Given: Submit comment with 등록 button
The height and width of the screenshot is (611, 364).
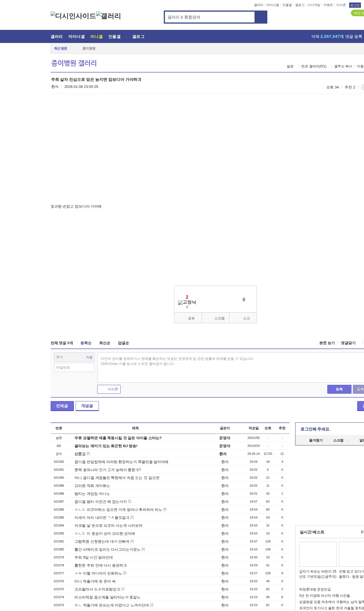Looking at the screenshot, I should (339, 389).
